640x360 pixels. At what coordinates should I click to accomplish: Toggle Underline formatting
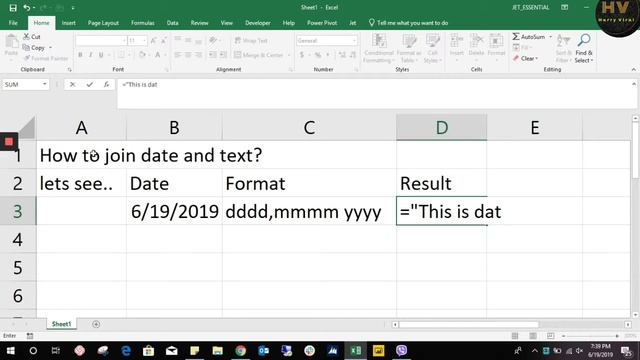click(x=101, y=55)
